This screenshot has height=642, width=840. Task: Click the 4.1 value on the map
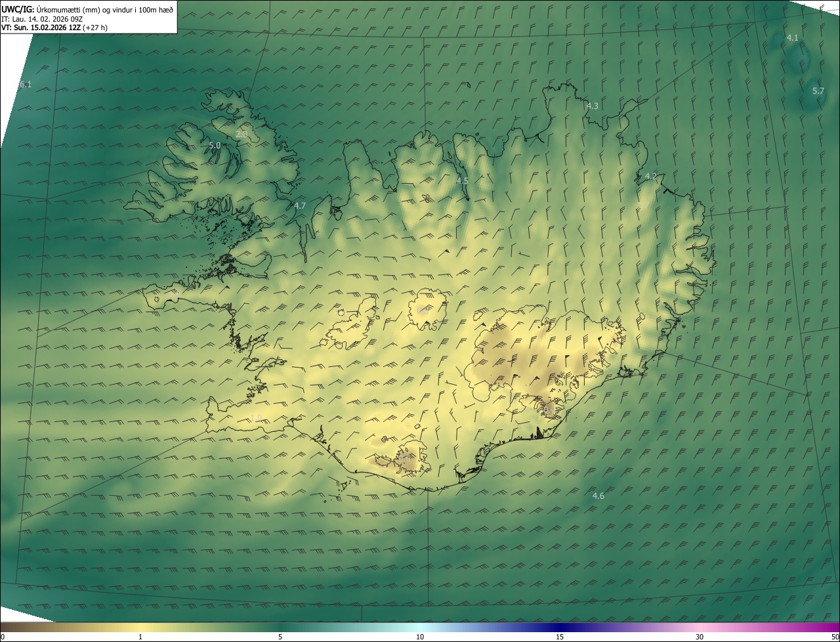coord(792,38)
